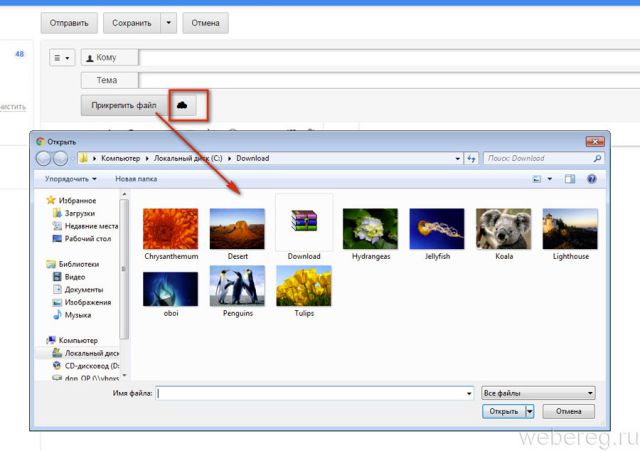
Task: Open the list options dropdown beside Кому
Action: 62,58
